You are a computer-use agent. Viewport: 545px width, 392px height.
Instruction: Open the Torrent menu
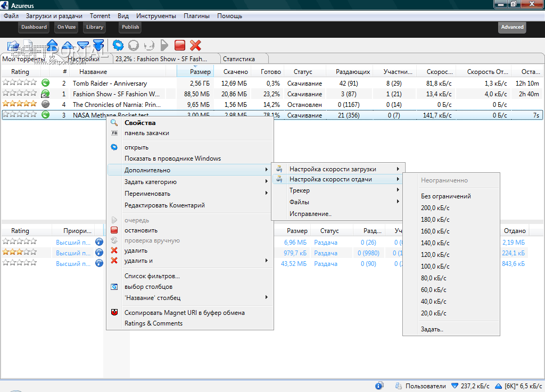pos(100,16)
